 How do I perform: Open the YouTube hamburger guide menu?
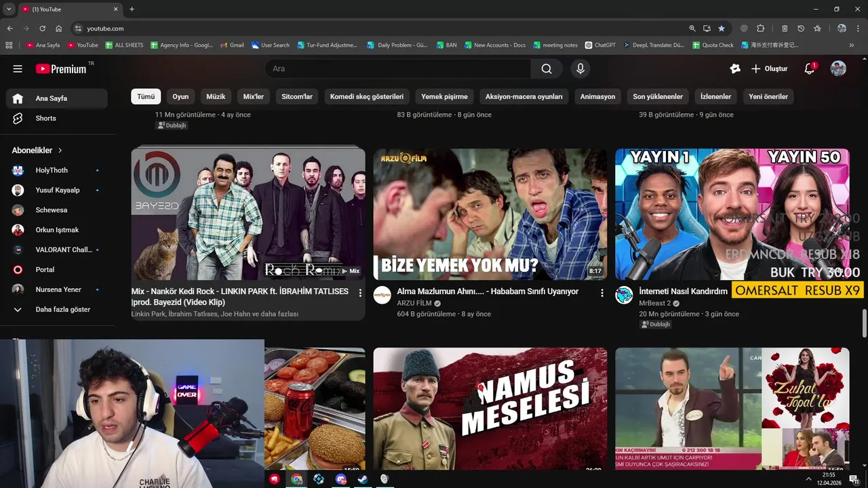[18, 68]
